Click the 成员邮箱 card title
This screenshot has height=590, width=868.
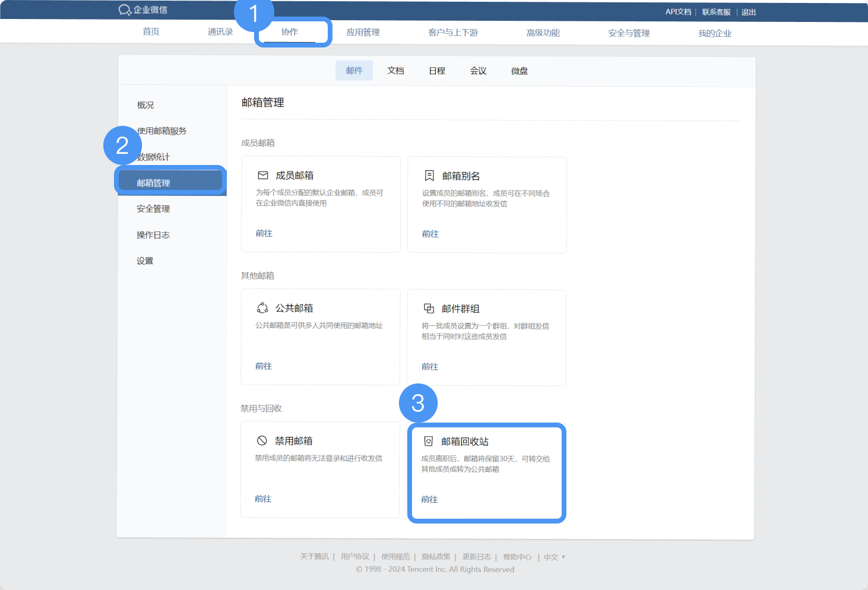click(295, 176)
